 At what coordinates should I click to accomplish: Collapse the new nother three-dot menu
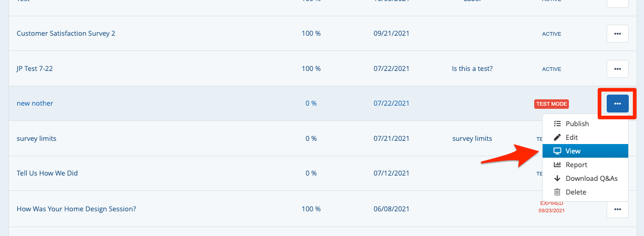[x=617, y=104]
